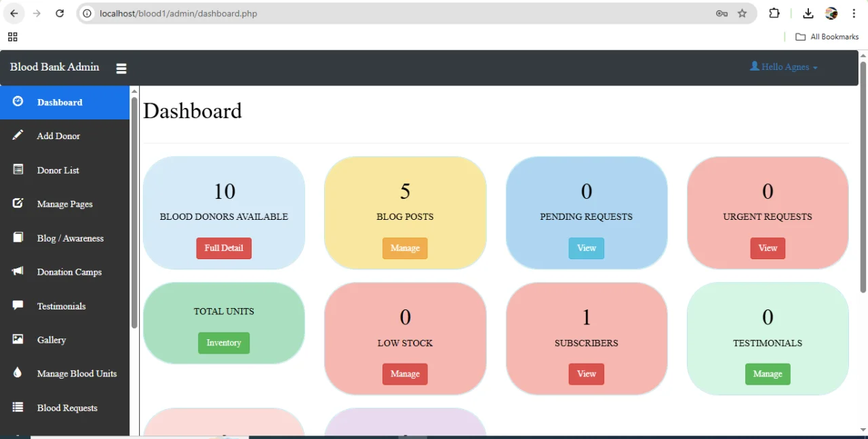
Task: Click the browser forward arrow
Action: pos(37,14)
